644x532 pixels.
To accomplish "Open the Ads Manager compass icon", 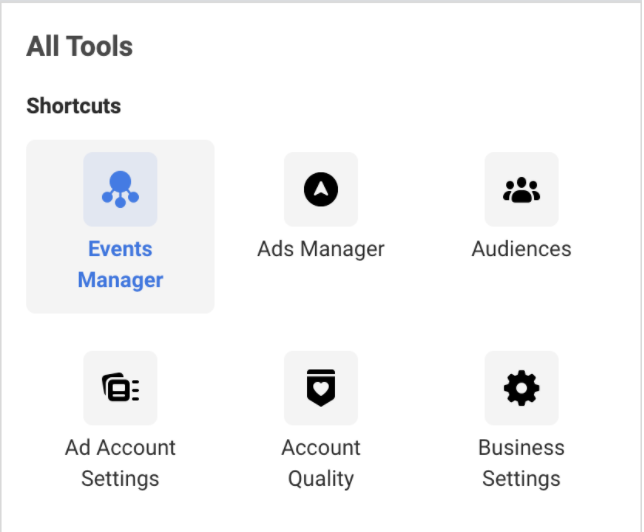I will point(321,189).
